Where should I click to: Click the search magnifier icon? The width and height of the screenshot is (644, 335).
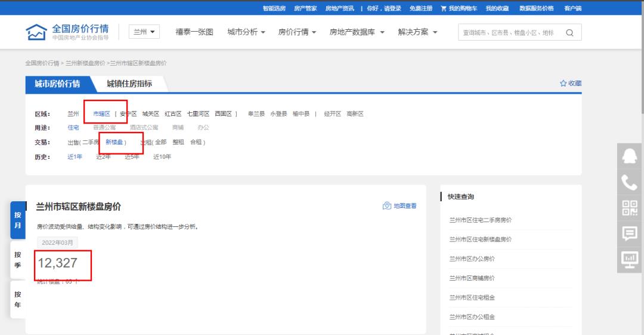tap(569, 33)
